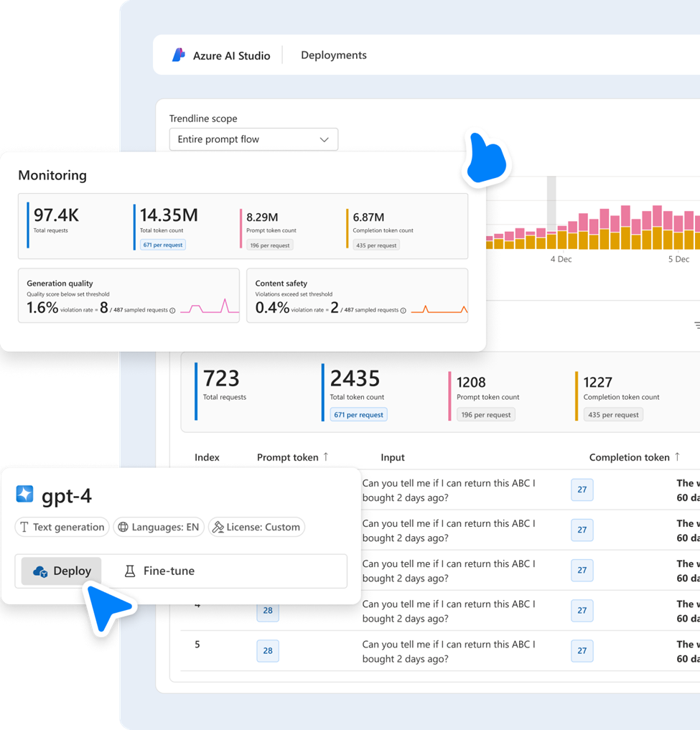Click the info icon in Generation quality card
The width and height of the screenshot is (700, 730).
click(x=172, y=310)
